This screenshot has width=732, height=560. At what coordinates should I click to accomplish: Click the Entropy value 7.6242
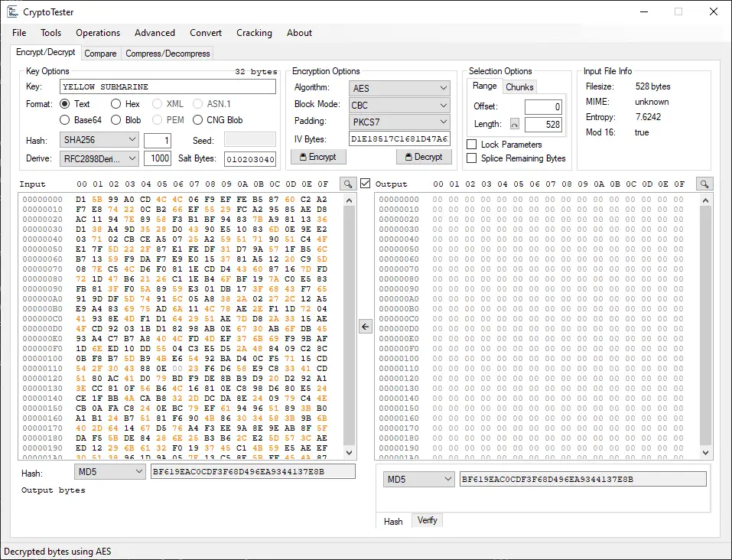648,117
